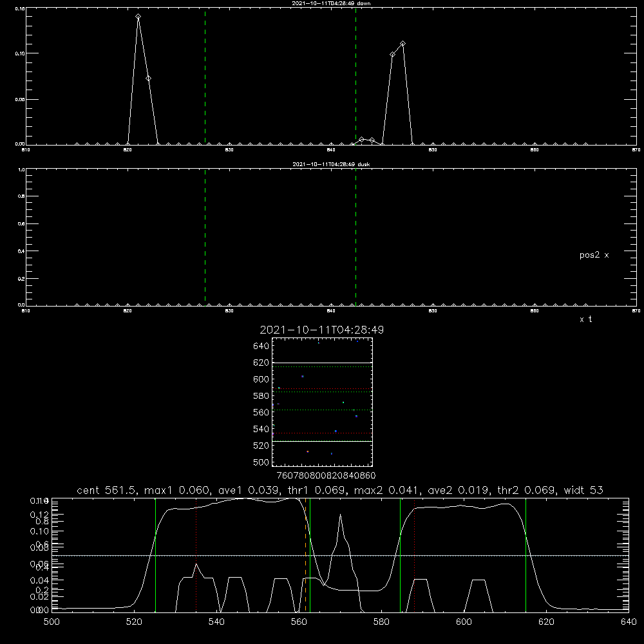Image resolution: width=644 pixels, height=644 pixels.
Task: Click the left green dashed line in dusk plot
Action: [x=205, y=238]
